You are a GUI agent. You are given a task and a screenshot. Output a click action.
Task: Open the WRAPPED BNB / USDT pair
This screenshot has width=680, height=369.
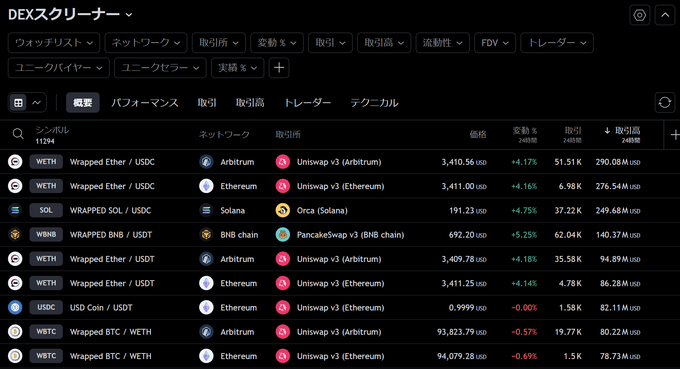coord(111,235)
